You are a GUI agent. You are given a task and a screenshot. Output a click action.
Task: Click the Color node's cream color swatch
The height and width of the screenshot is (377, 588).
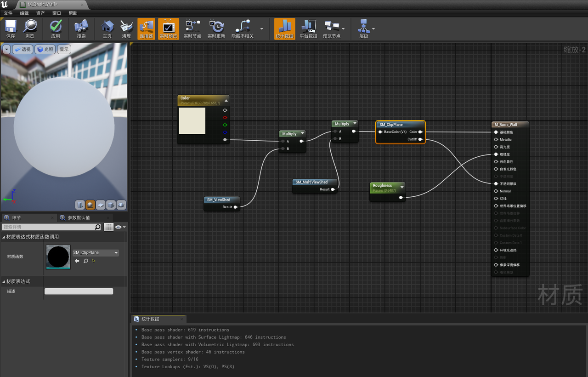click(192, 121)
